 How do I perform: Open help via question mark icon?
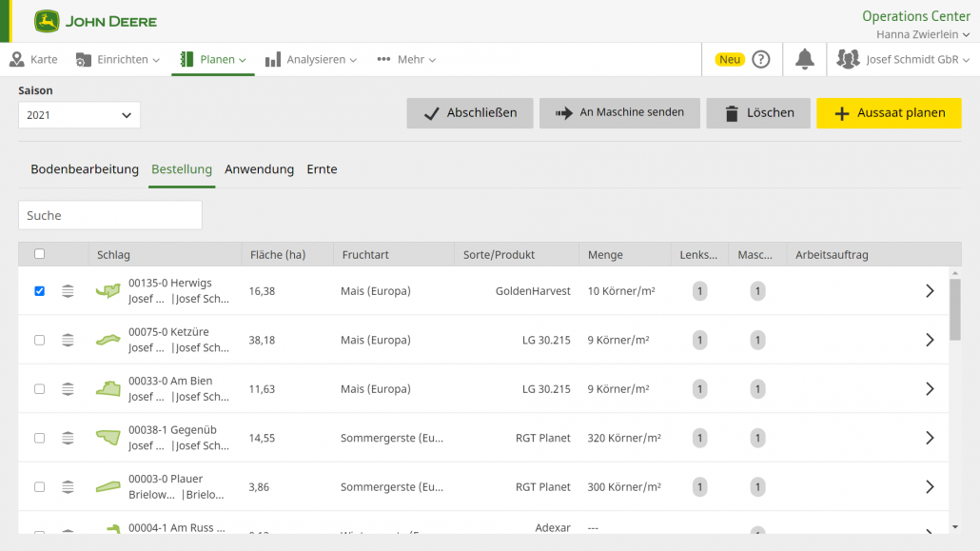[x=760, y=59]
